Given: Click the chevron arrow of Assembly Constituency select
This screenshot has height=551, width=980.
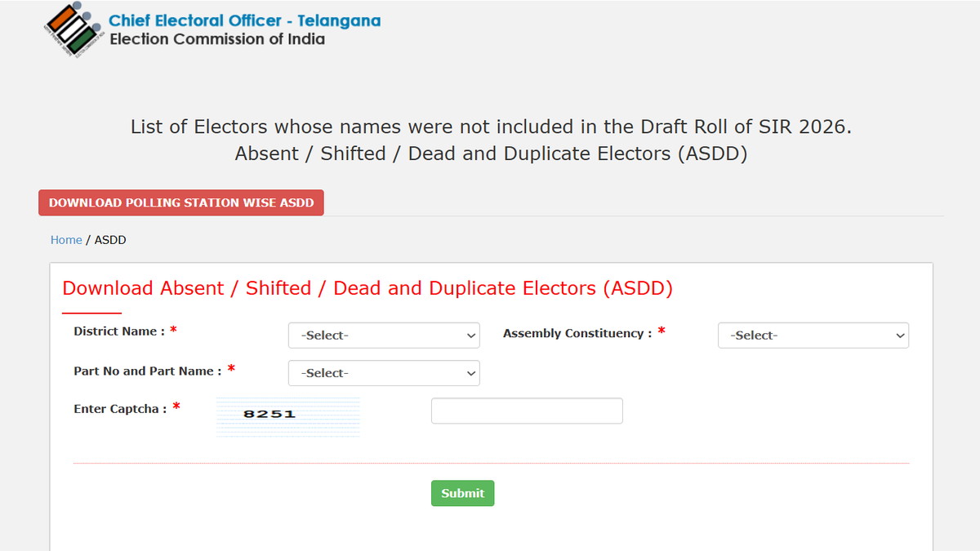Looking at the screenshot, I should [900, 335].
